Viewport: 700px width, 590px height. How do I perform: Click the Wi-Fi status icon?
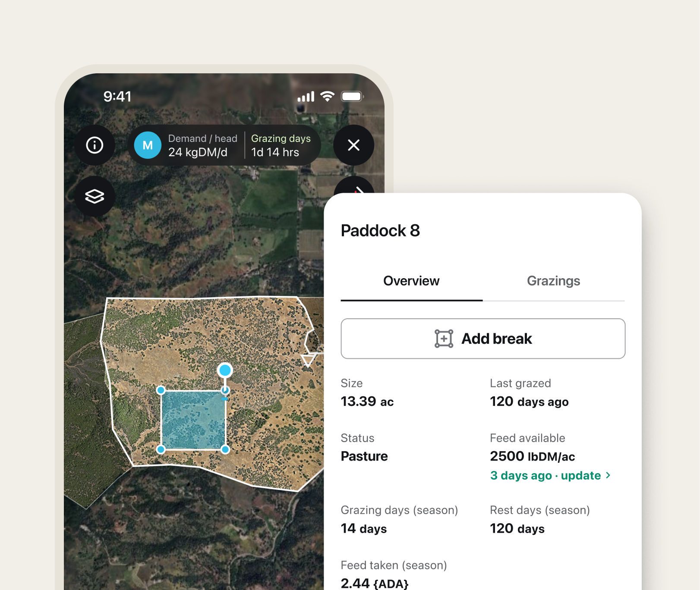(328, 96)
